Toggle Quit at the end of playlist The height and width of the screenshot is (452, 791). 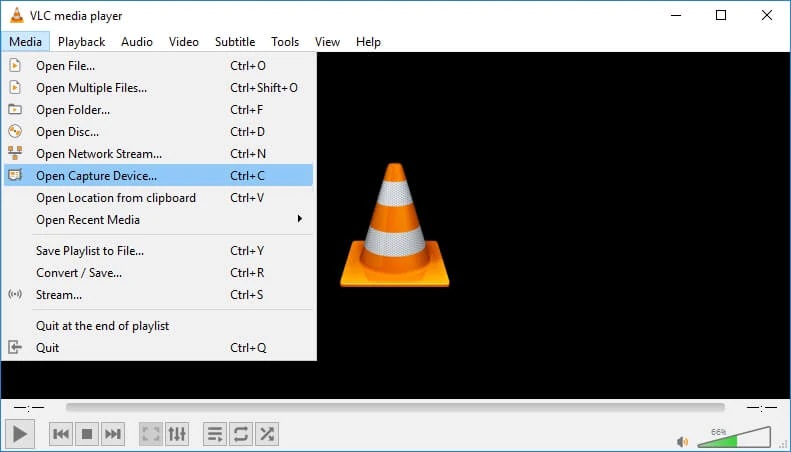click(158, 326)
